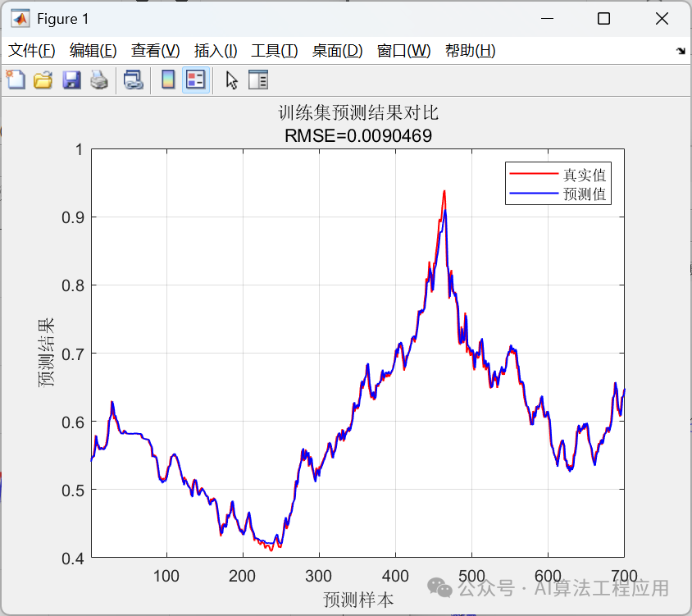Select the RMSE=0.0090469 subtitle text
Screen dimensions: 692x616
pyautogui.click(x=358, y=135)
